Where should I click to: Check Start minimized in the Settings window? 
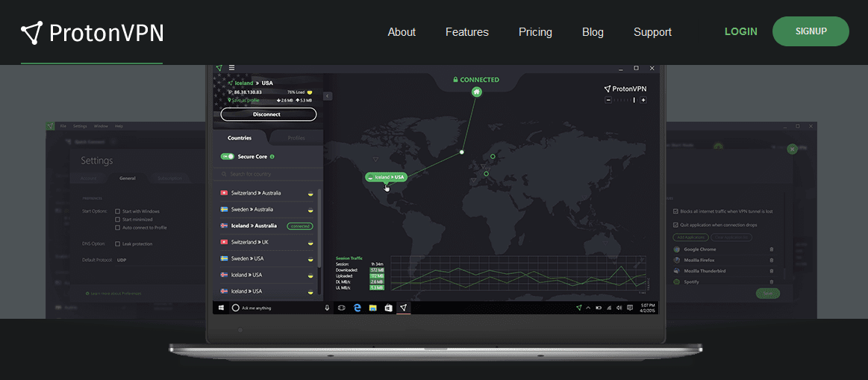(117, 219)
